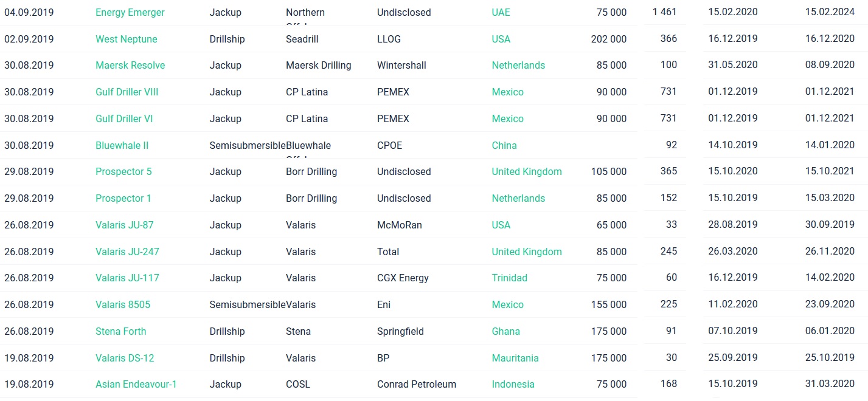Click the Valaris JU-247 rig link
868x401 pixels.
[127, 252]
